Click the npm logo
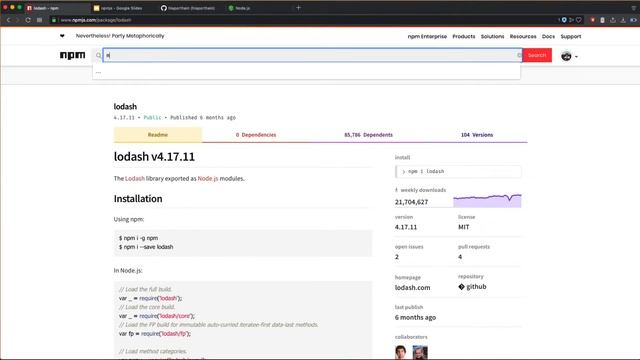Image resolution: width=640 pixels, height=360 pixels. 73,55
